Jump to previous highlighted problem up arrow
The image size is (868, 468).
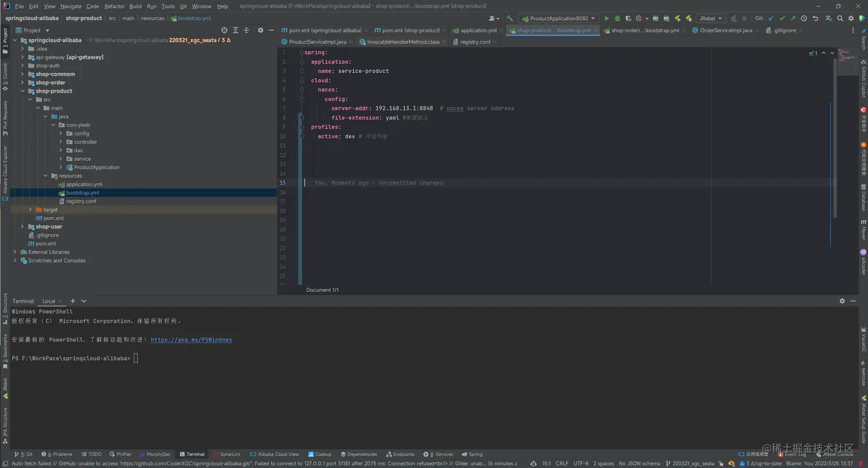click(824, 53)
